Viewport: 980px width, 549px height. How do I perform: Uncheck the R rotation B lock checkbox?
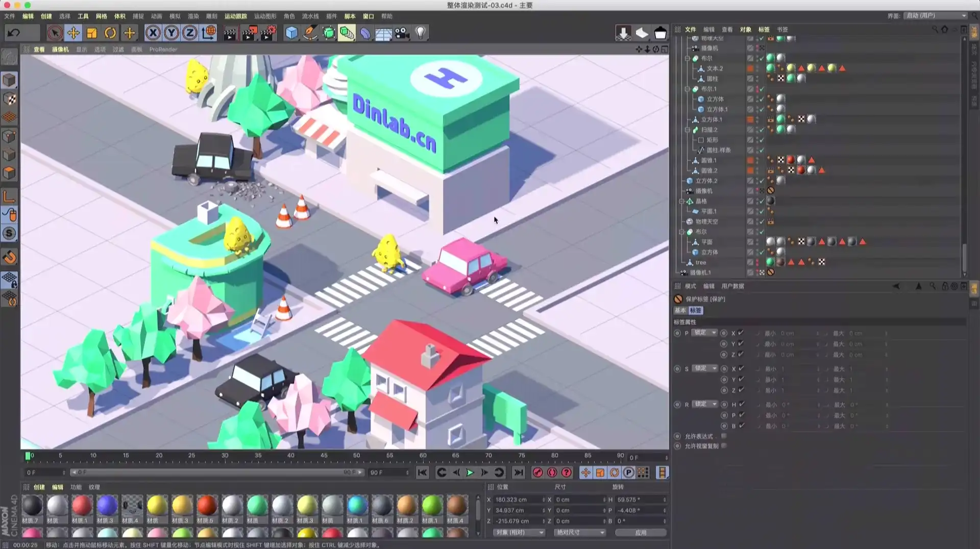click(741, 426)
